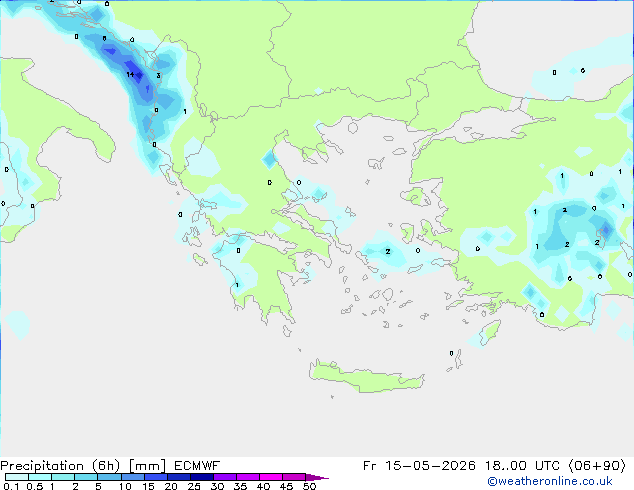Click the 35–40 mm legend color swatch
This screenshot has height=490, width=634.
[x=247, y=477]
